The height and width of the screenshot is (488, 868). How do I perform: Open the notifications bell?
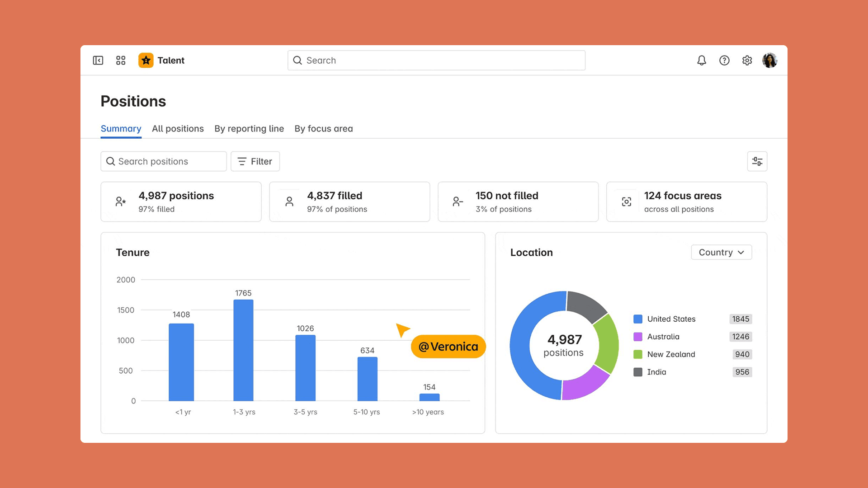pos(702,61)
